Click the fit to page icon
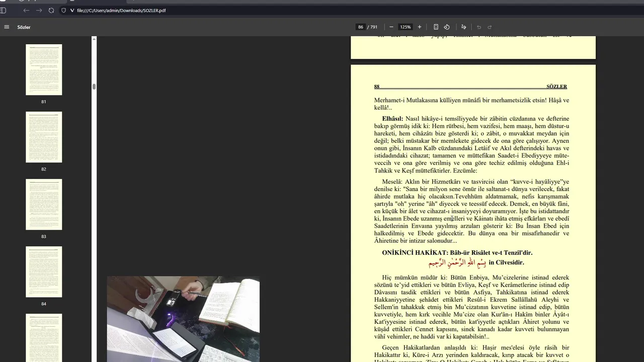The height and width of the screenshot is (362, 644). point(436,27)
